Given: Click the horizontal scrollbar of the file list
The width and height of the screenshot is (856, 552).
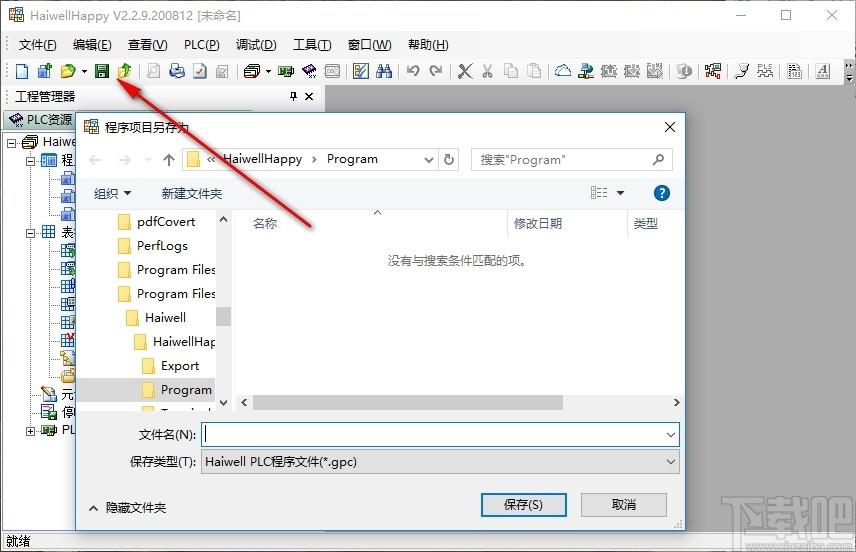Looking at the screenshot, I should click(407, 402).
